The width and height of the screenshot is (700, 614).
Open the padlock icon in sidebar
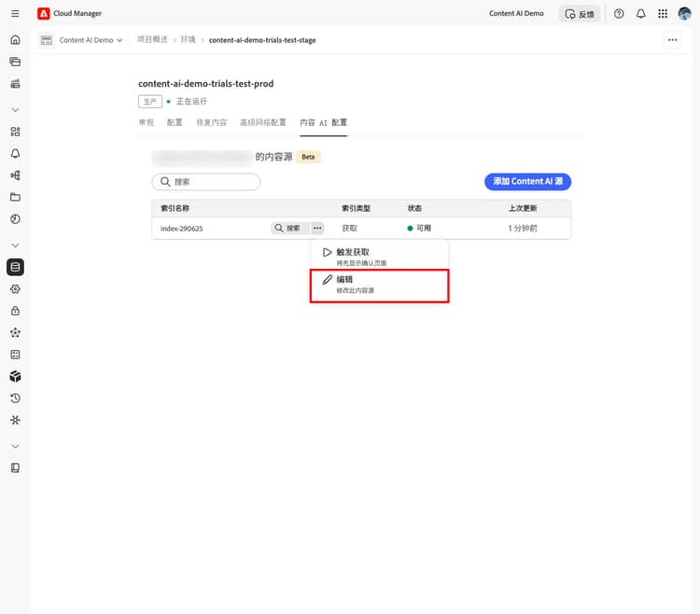15,311
